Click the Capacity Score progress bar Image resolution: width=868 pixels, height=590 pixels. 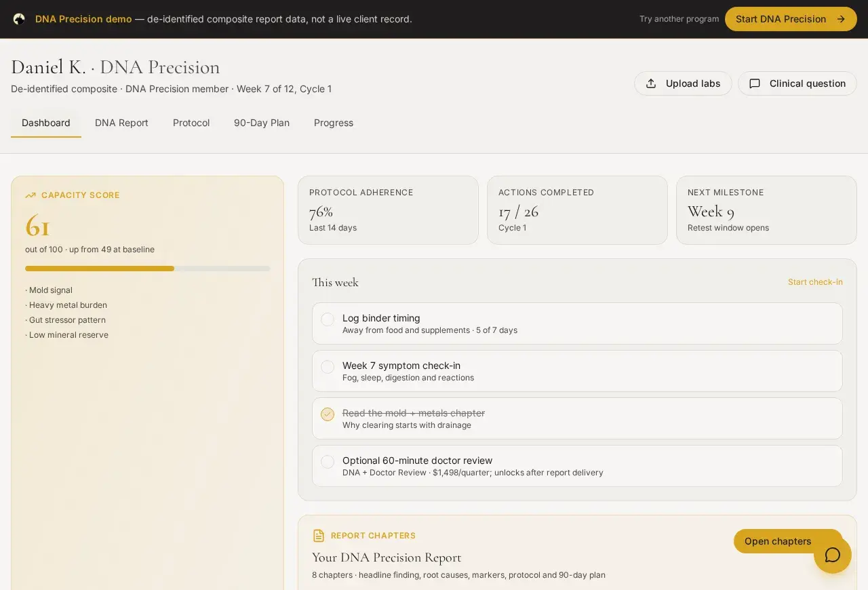147,269
